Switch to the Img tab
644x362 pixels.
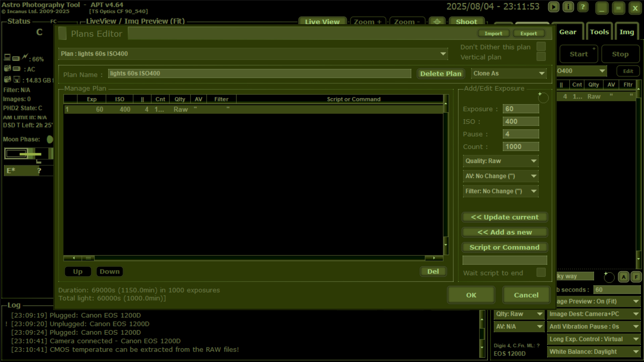click(x=627, y=32)
